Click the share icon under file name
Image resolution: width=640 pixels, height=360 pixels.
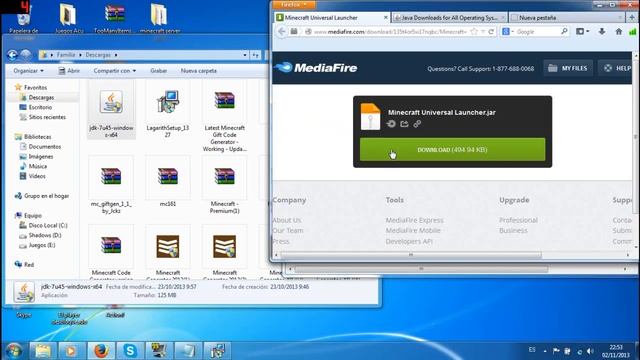(x=404, y=124)
